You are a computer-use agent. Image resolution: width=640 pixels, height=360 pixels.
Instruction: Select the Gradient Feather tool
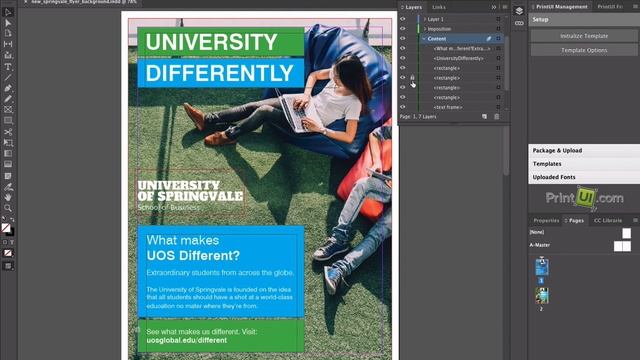coord(8,164)
